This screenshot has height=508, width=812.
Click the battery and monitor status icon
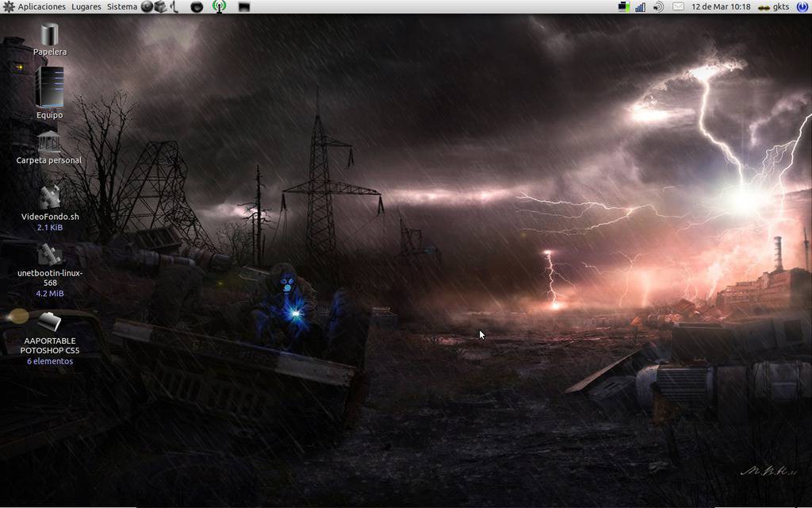pyautogui.click(x=624, y=6)
